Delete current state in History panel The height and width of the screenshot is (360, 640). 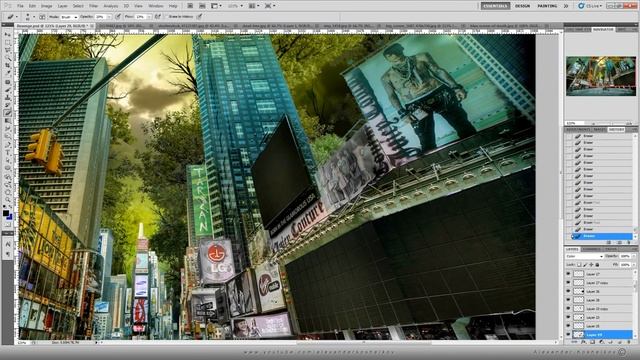[628, 242]
